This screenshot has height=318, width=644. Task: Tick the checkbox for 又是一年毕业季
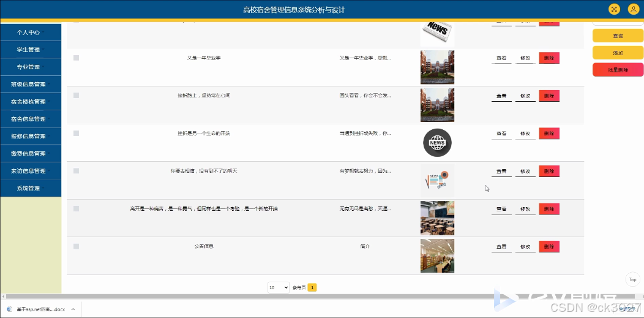76,58
